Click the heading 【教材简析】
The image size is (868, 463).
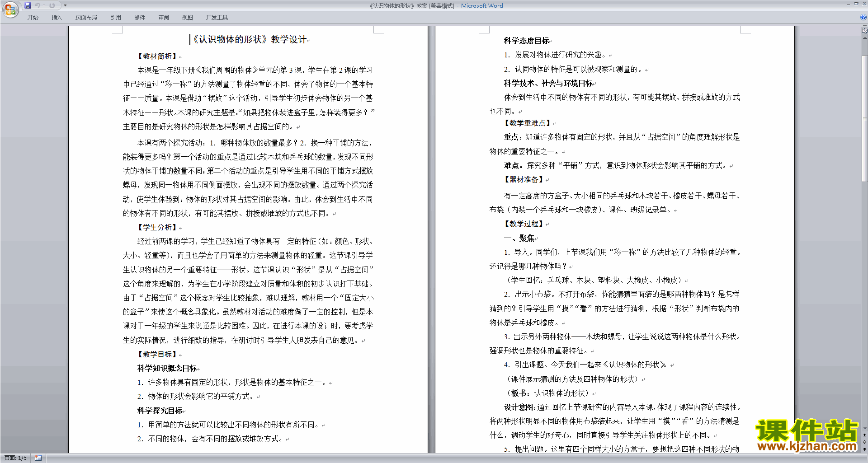pyautogui.click(x=157, y=56)
